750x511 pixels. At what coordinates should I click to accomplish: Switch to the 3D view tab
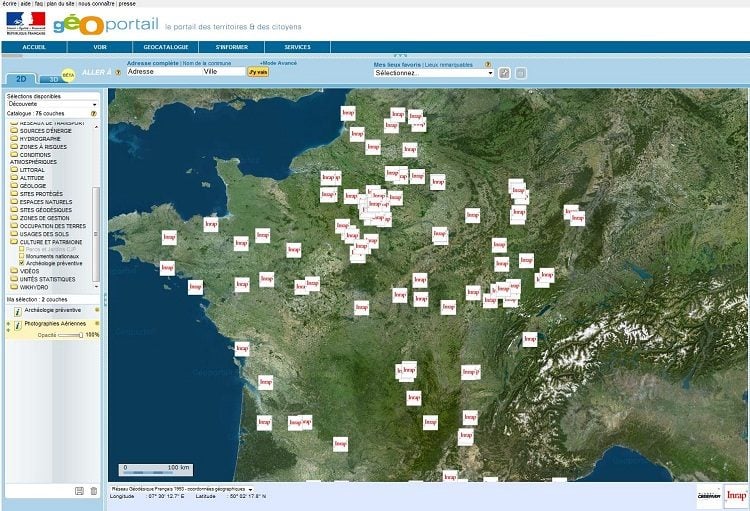point(54,78)
